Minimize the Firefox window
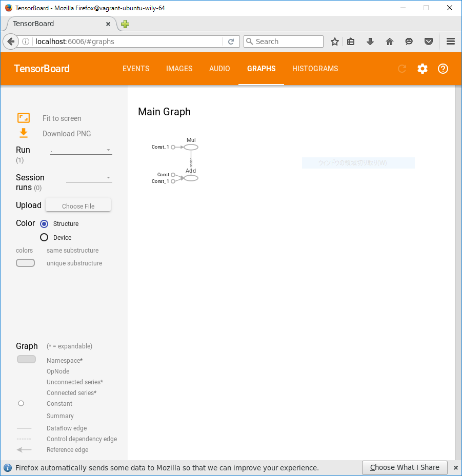Image resolution: width=462 pixels, height=476 pixels. tap(403, 8)
